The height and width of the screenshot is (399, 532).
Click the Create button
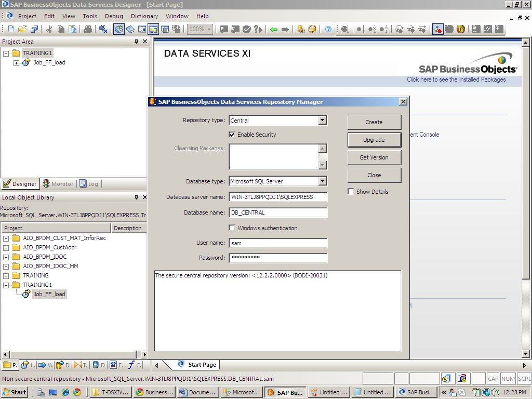tap(374, 122)
